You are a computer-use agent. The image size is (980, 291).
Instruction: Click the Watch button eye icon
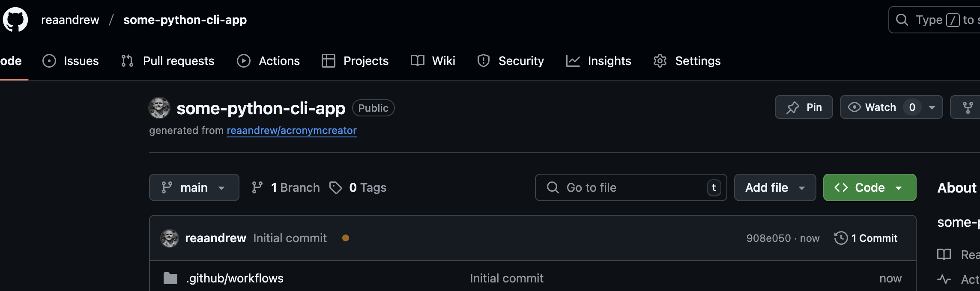(x=855, y=107)
